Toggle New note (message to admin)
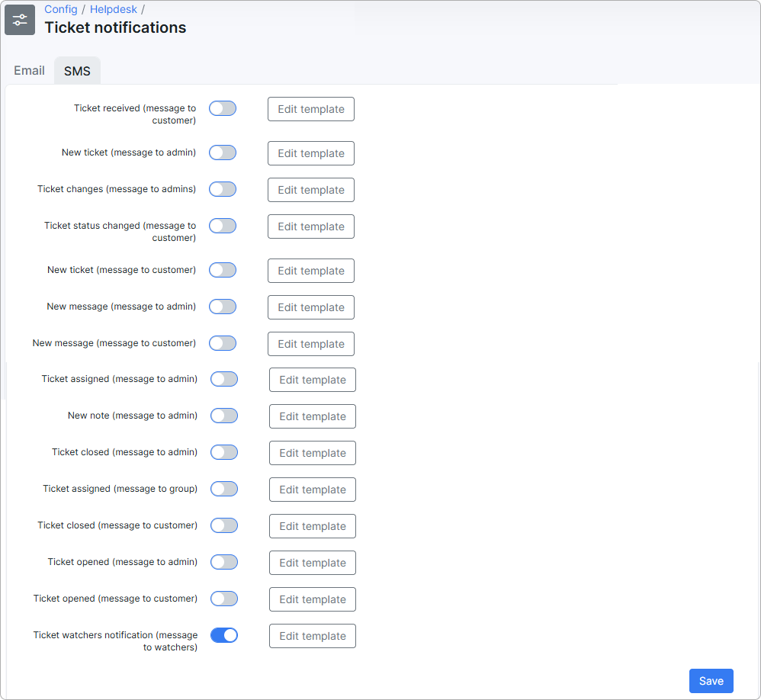The height and width of the screenshot is (700, 761). click(224, 416)
